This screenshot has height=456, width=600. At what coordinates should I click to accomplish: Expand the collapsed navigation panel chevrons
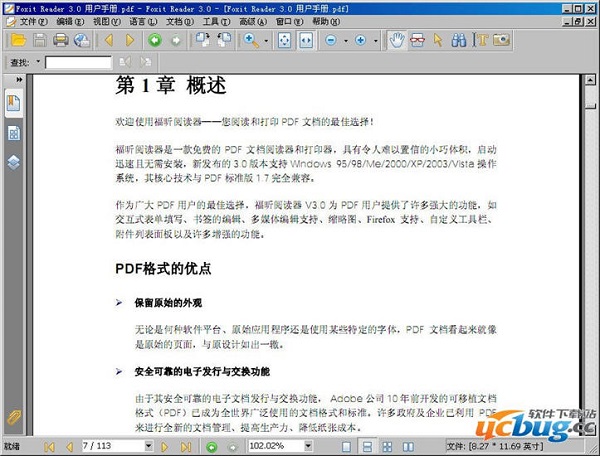pos(19,80)
